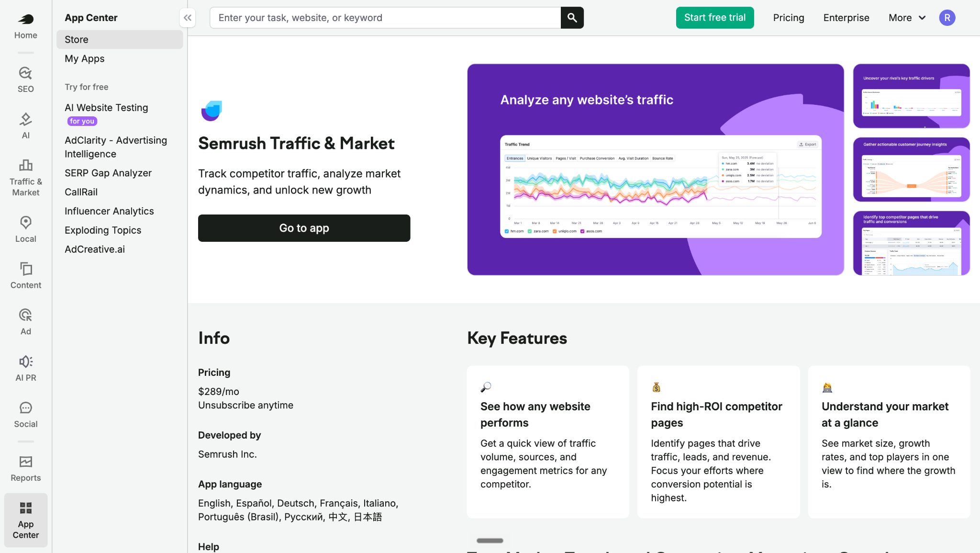
Task: Open AdCreative.ai app
Action: point(95,249)
